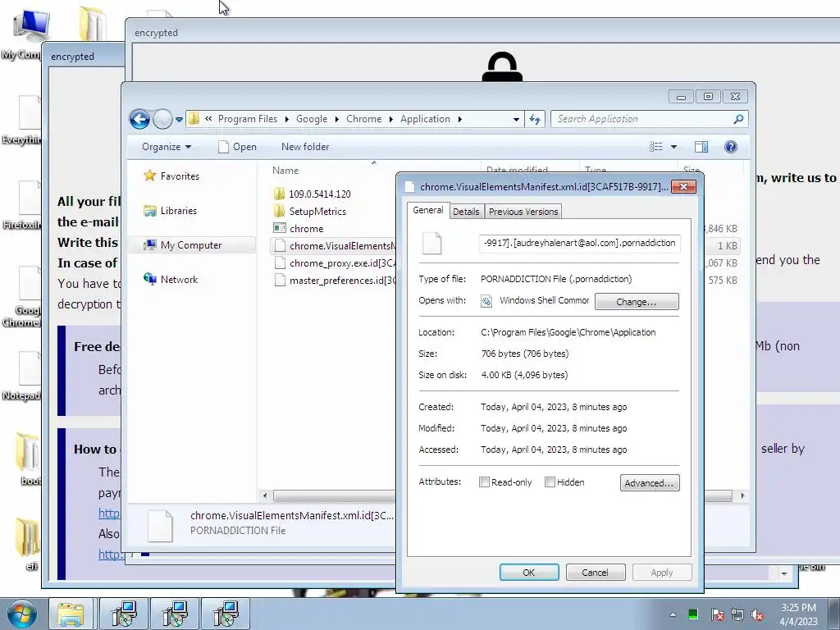Screen dimensions: 840x630
Task: Click the Action Center flag tray icon
Action: 717,614
